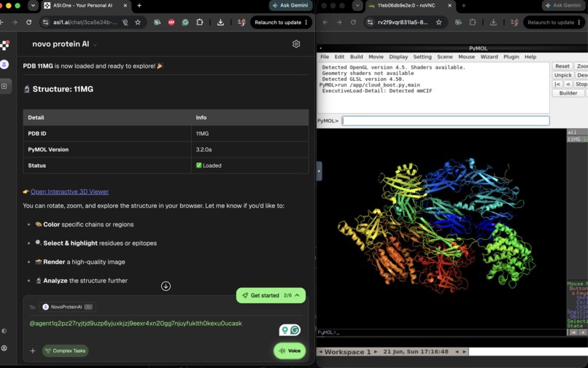The width and height of the screenshot is (588, 368).
Task: Open the Extensions puzzle icon in left browser
Action: coord(199,23)
